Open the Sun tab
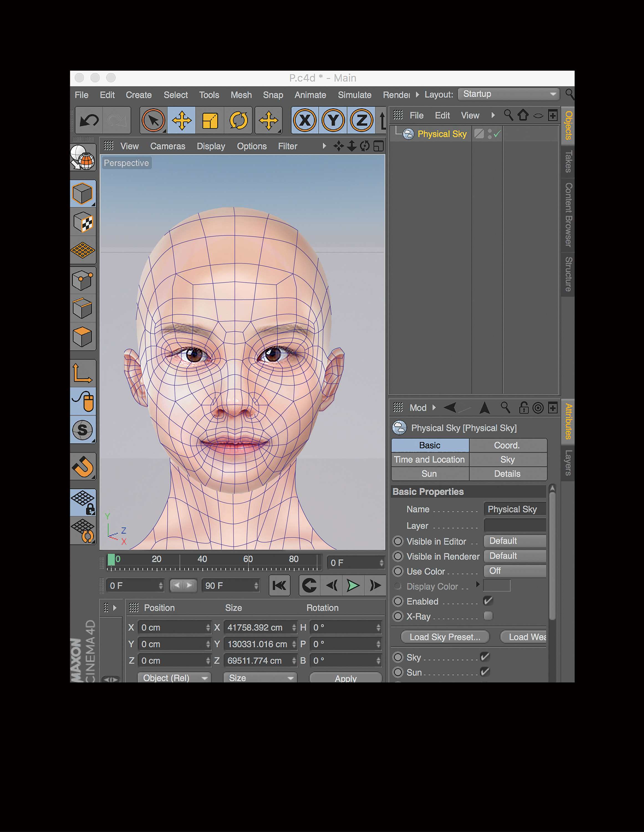 [x=430, y=473]
